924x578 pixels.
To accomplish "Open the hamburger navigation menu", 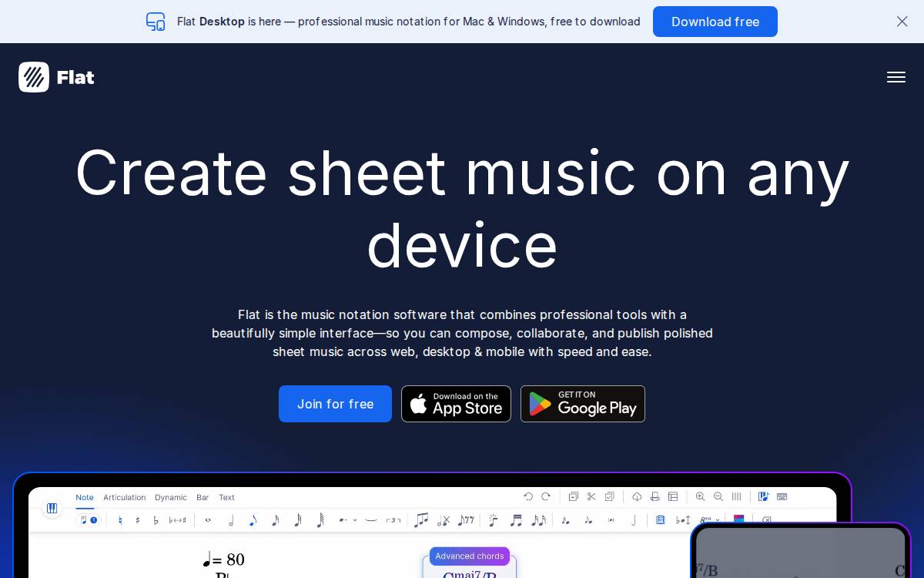I will (x=896, y=77).
